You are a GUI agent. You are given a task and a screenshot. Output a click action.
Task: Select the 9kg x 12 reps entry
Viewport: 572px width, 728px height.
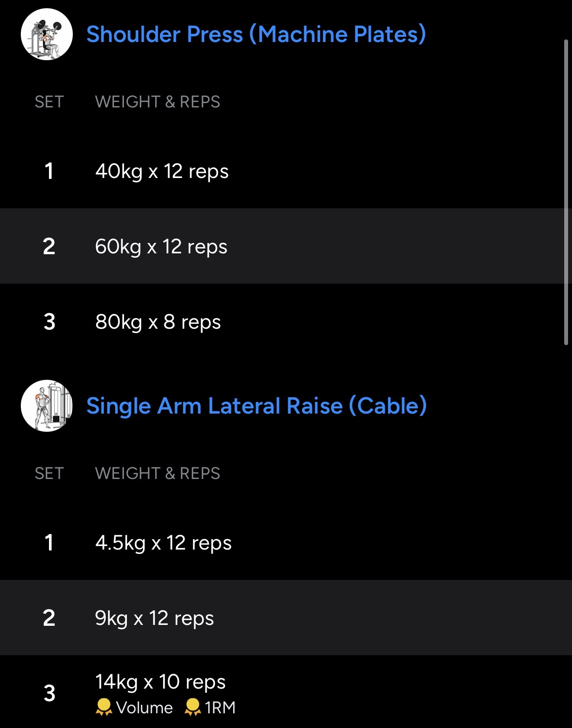tap(154, 618)
